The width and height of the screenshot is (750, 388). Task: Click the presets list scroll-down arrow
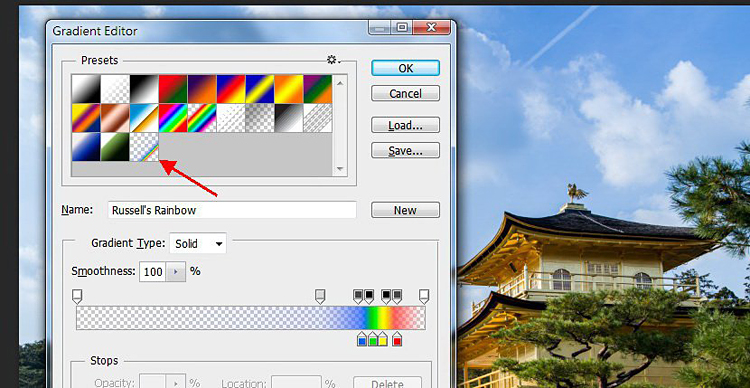340,168
